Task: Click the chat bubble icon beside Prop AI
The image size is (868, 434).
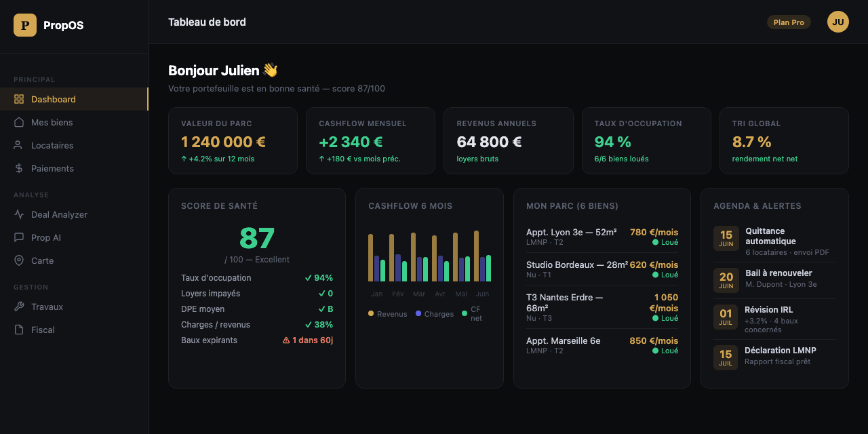Action: point(19,237)
